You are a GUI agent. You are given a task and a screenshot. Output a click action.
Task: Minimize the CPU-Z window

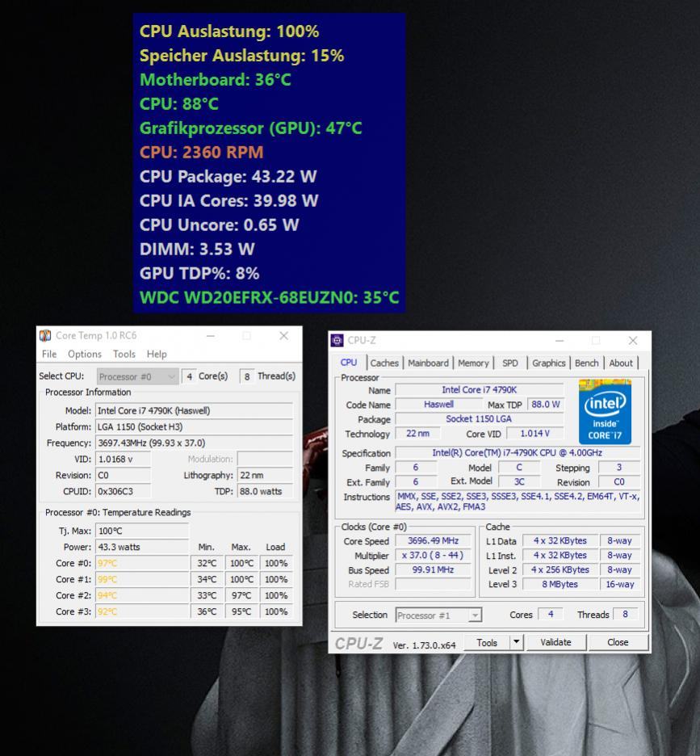(x=560, y=340)
